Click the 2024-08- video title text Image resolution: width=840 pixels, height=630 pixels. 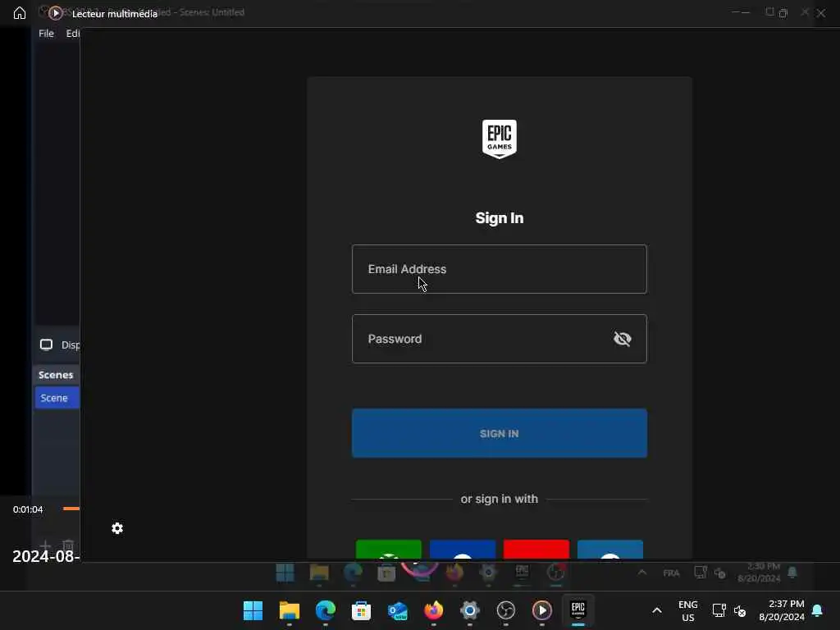point(46,556)
